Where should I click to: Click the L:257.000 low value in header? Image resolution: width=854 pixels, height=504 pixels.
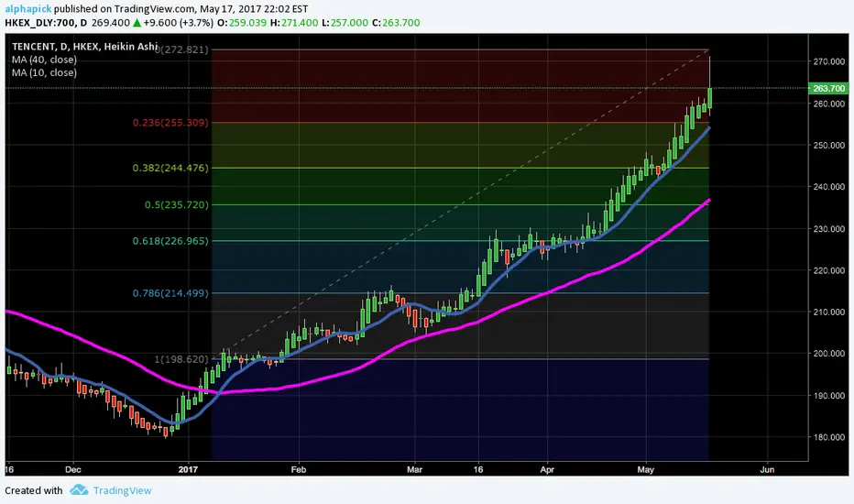[345, 23]
